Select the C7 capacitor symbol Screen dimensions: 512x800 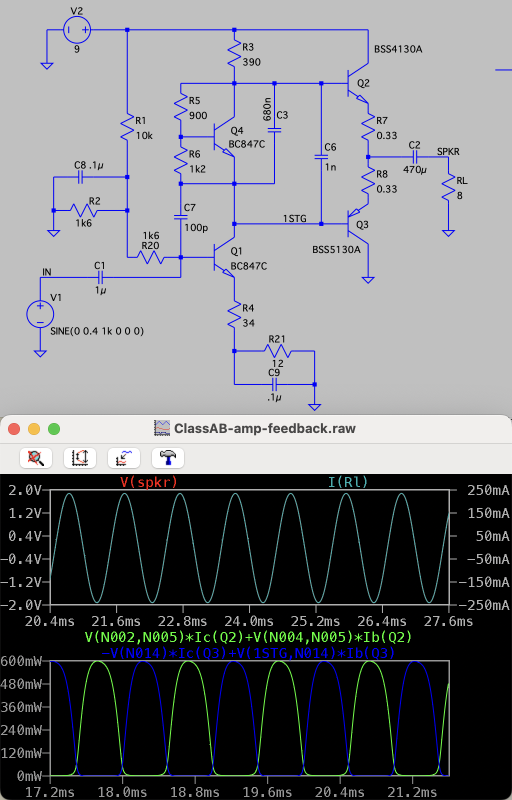pos(181,217)
